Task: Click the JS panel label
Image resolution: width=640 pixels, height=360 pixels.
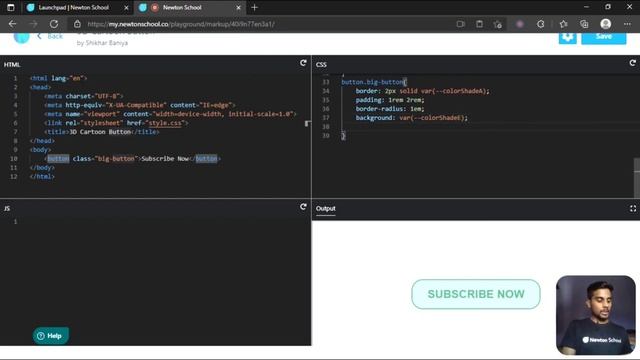Action: pos(7,209)
